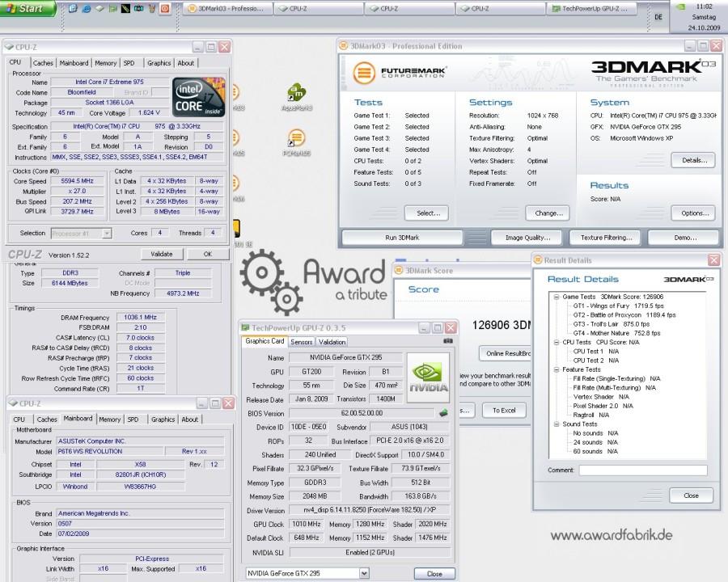The width and height of the screenshot is (728, 582).
Task: Open SPD tab in top CPU-Z window
Action: pos(129,63)
